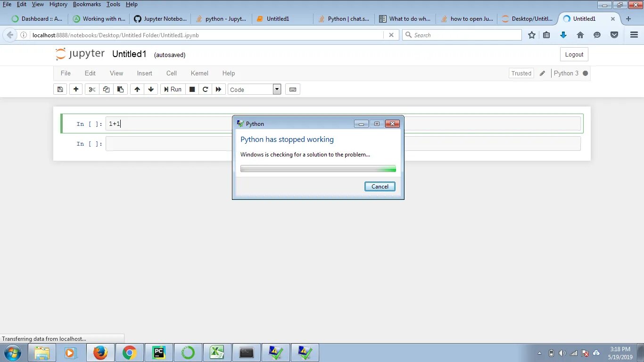Screen dimensions: 644x362
Task: Restart kernel and rerun all cells icon
Action: tap(218, 89)
